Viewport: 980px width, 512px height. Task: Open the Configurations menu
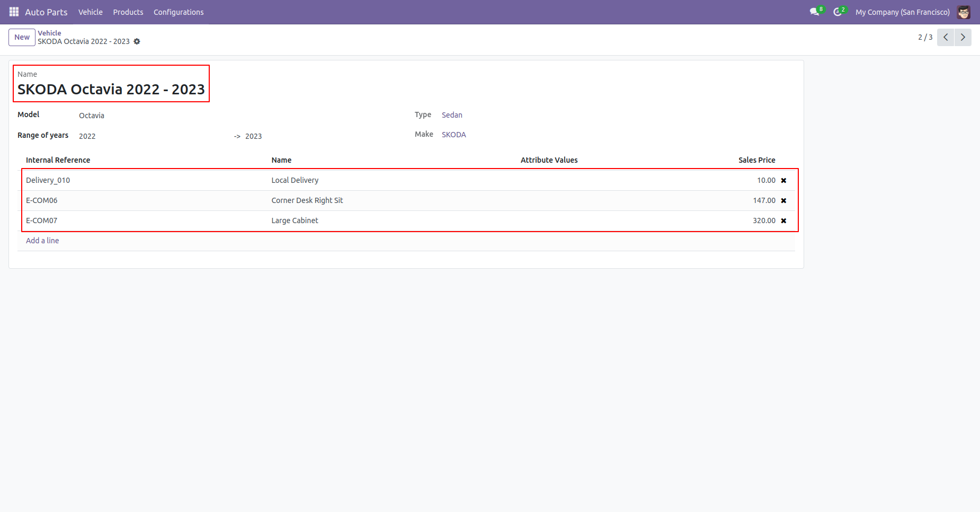pos(179,12)
